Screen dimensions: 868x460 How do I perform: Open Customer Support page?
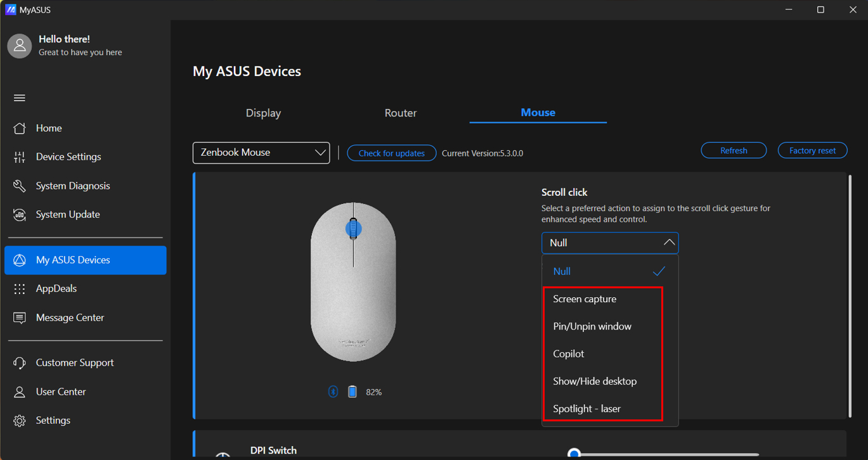[86, 363]
